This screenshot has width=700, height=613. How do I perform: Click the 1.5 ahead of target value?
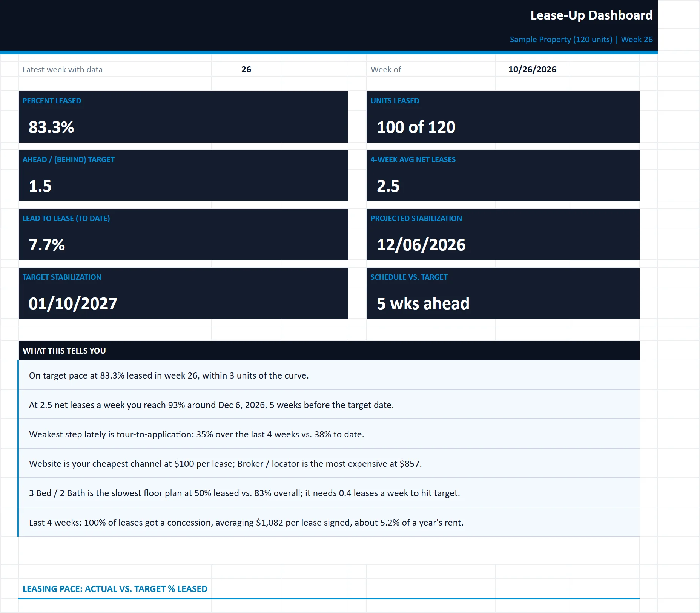coord(40,186)
